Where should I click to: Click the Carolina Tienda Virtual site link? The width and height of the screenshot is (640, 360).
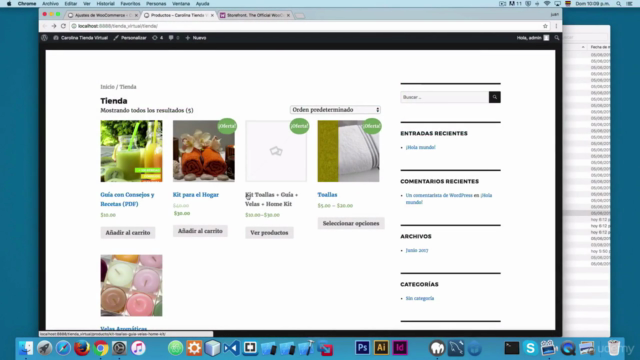[x=80, y=38]
